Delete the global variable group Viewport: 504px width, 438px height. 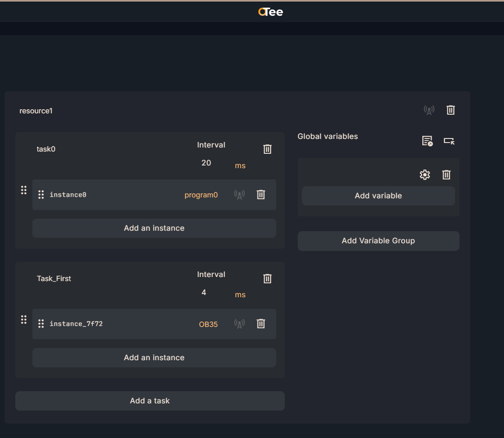pos(446,175)
